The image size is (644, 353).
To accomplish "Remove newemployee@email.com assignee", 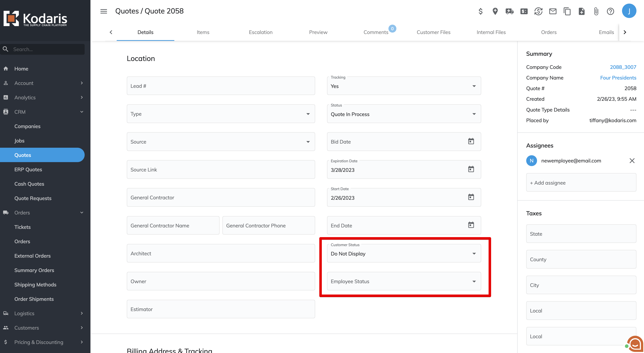I will click(632, 161).
